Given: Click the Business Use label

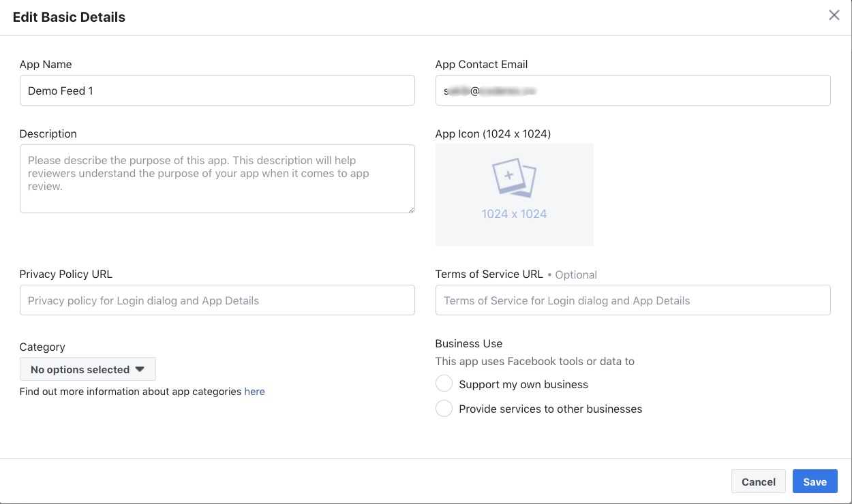Looking at the screenshot, I should (x=469, y=344).
